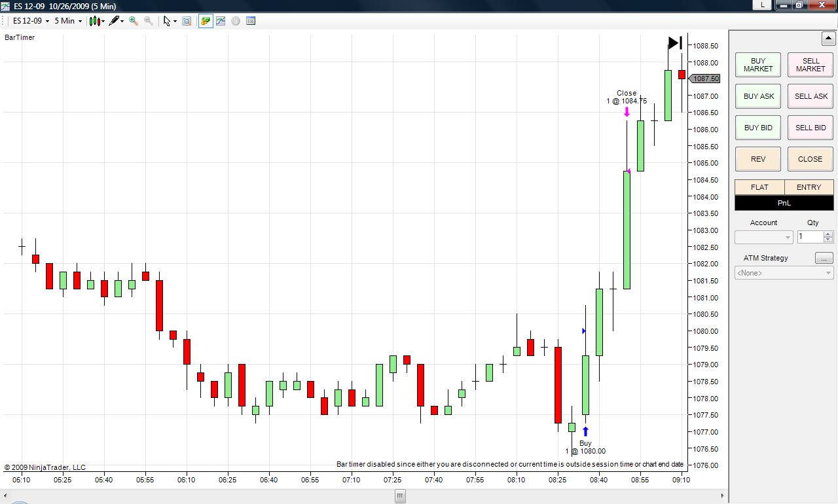Open the chart style candlestick menu
The height and width of the screenshot is (504, 838).
click(96, 21)
